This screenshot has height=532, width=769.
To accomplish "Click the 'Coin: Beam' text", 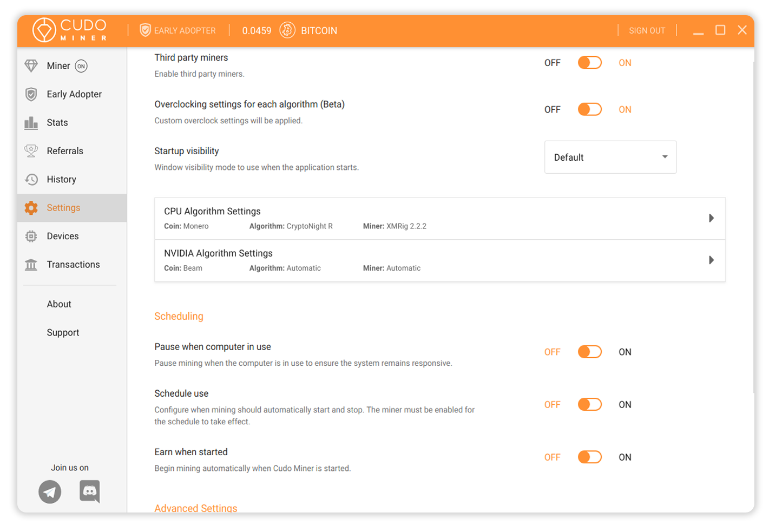I will pos(183,268).
